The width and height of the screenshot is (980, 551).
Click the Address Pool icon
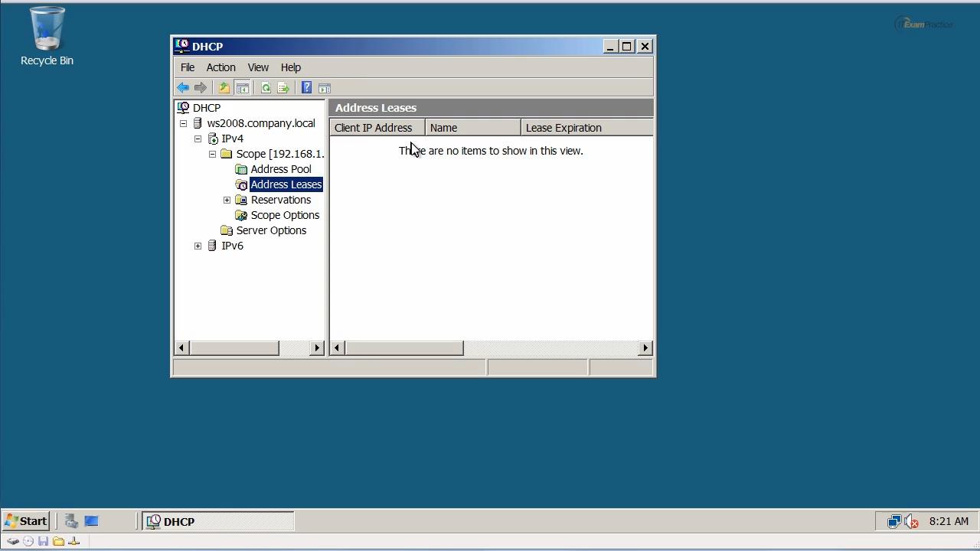click(241, 169)
